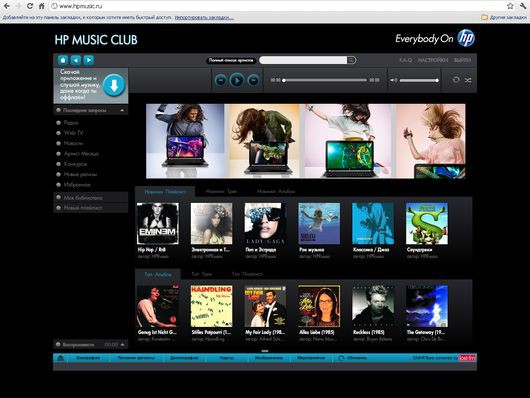
Task: Click the blue forward arrow in player toolbar
Action: point(89,60)
